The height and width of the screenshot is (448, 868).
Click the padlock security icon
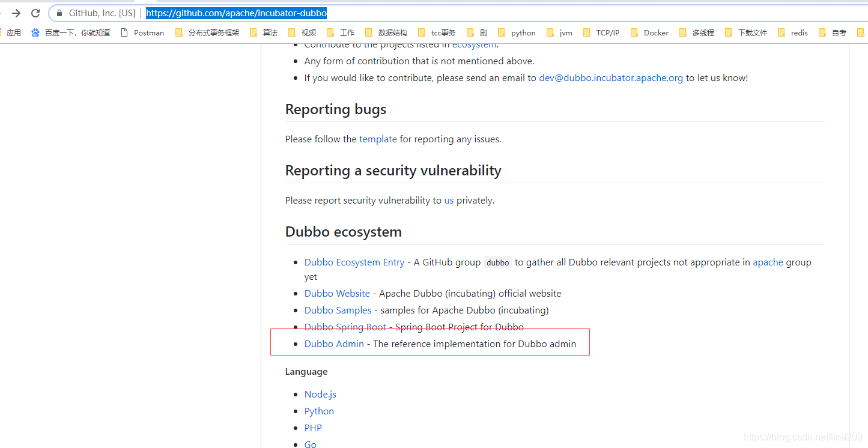click(x=59, y=13)
